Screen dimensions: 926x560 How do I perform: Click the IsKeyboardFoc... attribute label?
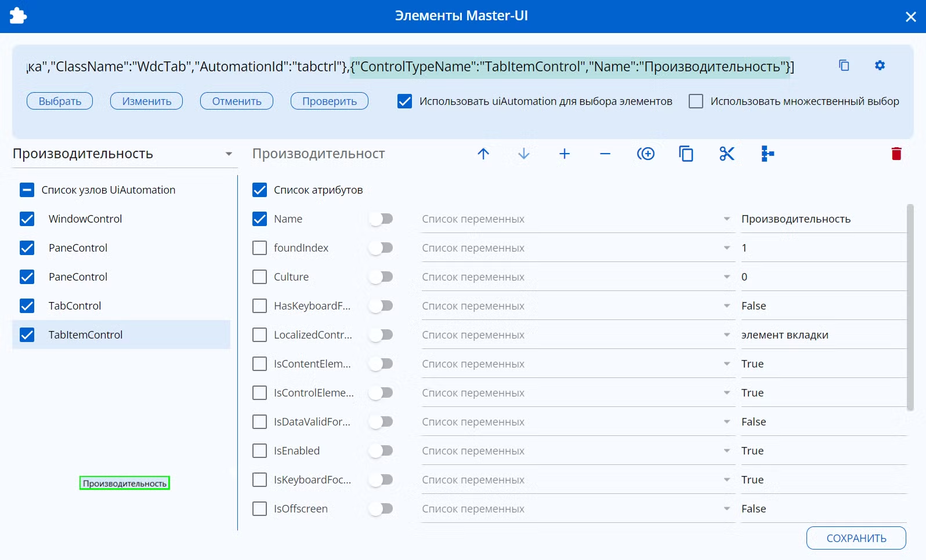click(312, 479)
